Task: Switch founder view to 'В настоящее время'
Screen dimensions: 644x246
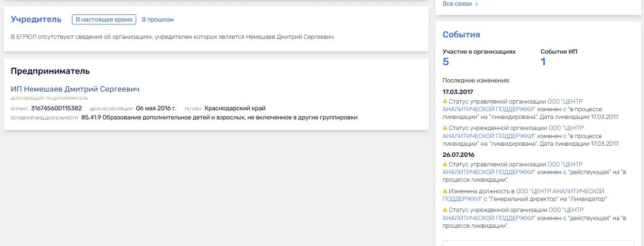Action: coord(104,20)
